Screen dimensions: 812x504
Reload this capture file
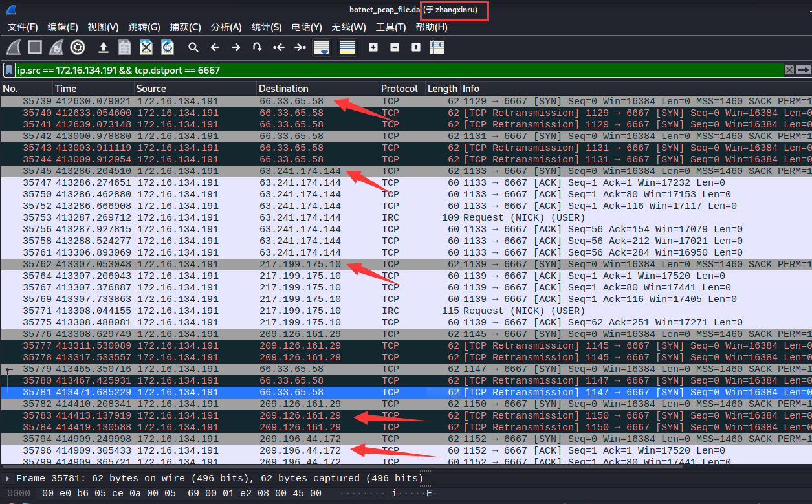point(168,47)
